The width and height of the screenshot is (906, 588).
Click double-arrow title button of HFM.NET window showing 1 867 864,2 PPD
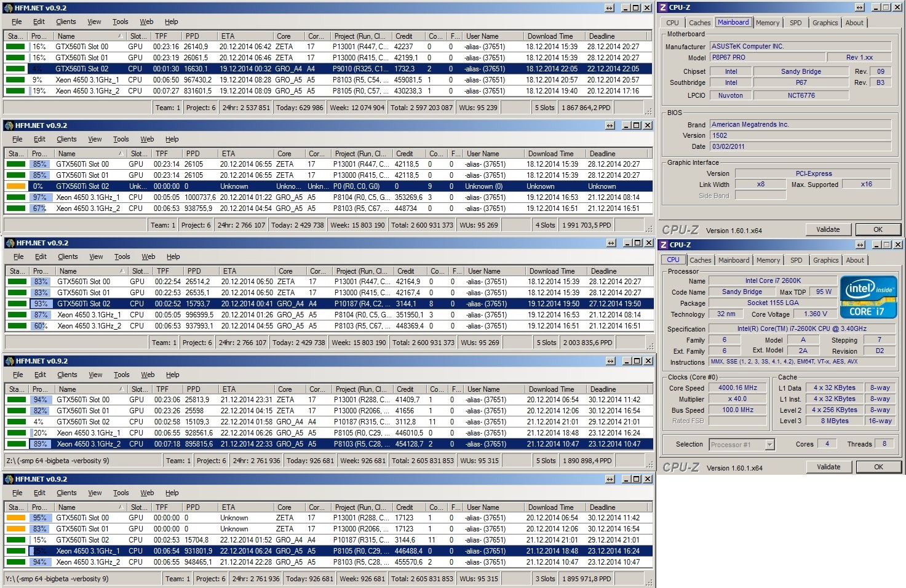[609, 8]
